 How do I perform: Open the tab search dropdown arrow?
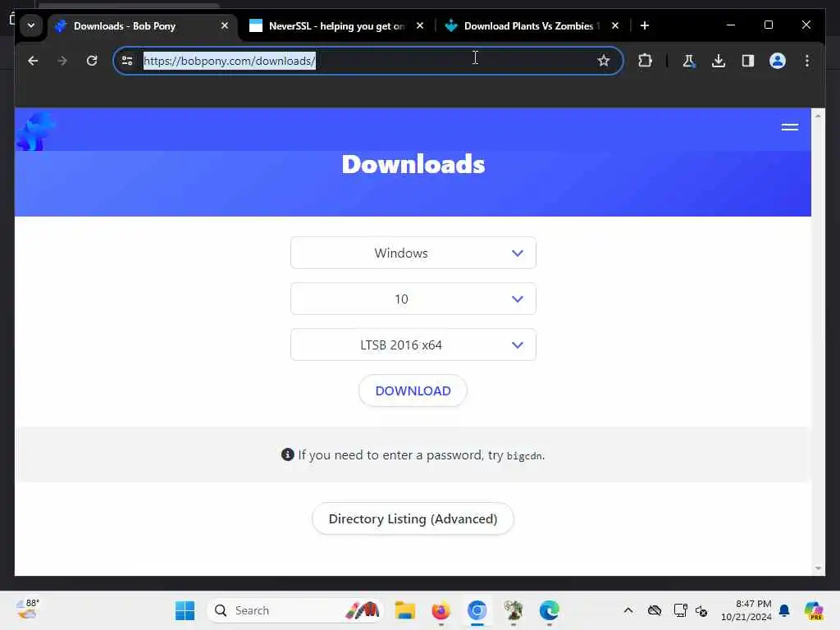click(x=31, y=25)
